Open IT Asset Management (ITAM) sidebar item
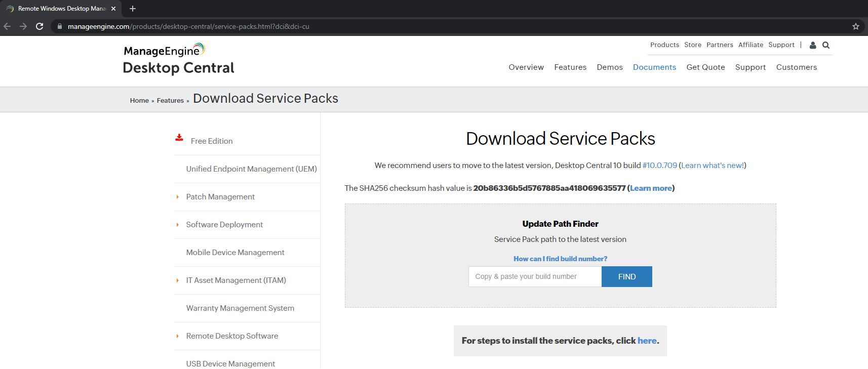Image resolution: width=868 pixels, height=369 pixels. coord(236,280)
